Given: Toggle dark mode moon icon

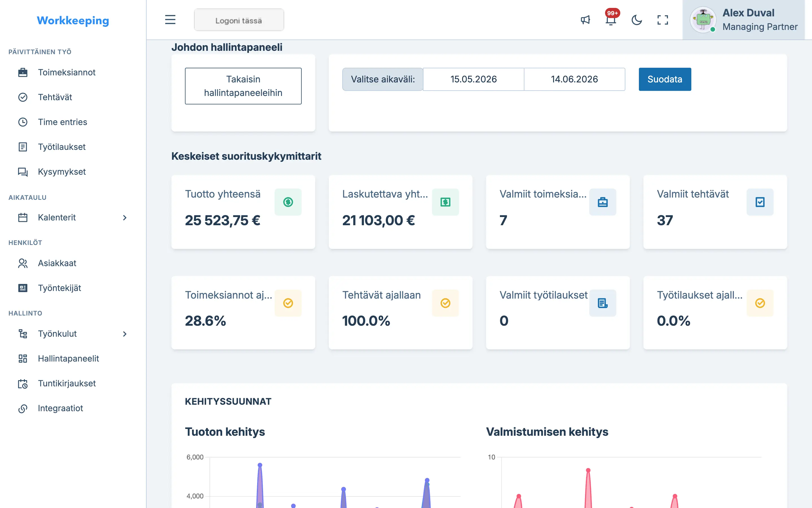Looking at the screenshot, I should pyautogui.click(x=637, y=20).
